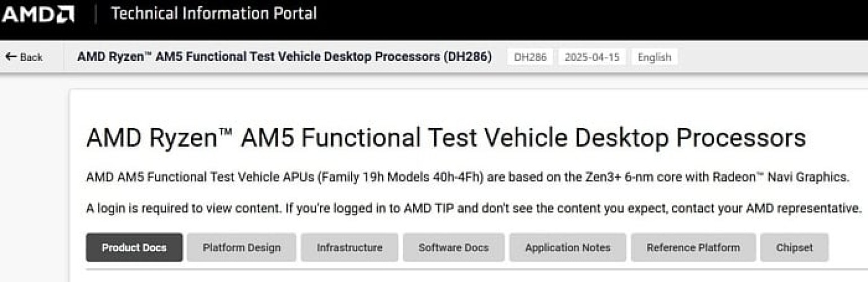Click the back arrow icon

coord(11,57)
